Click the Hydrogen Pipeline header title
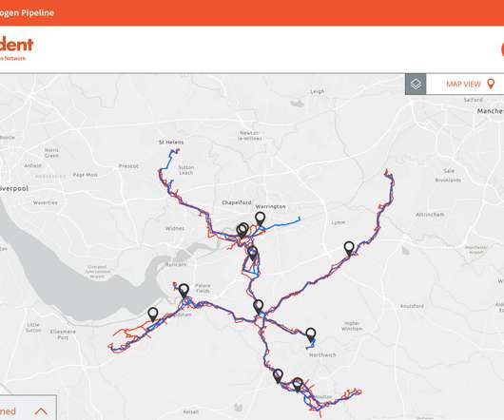 point(27,13)
